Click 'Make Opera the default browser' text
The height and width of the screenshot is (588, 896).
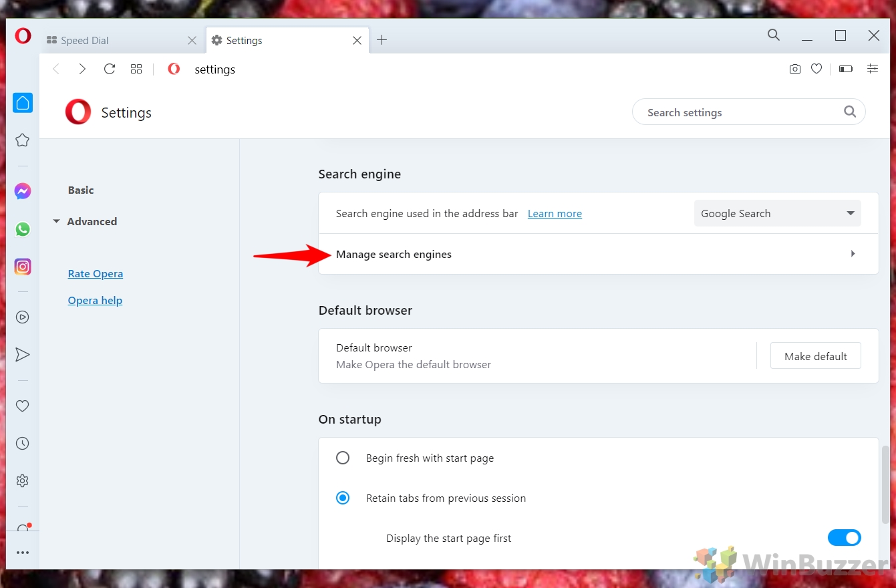(414, 364)
